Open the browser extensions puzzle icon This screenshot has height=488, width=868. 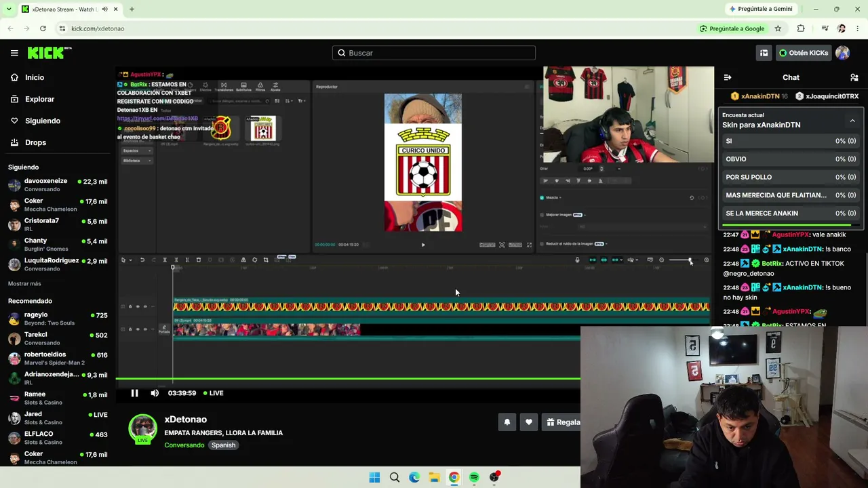coord(801,28)
